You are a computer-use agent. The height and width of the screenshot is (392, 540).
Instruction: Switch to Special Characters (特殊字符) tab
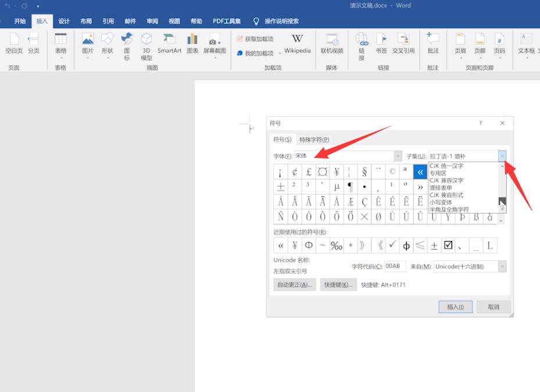pos(314,139)
